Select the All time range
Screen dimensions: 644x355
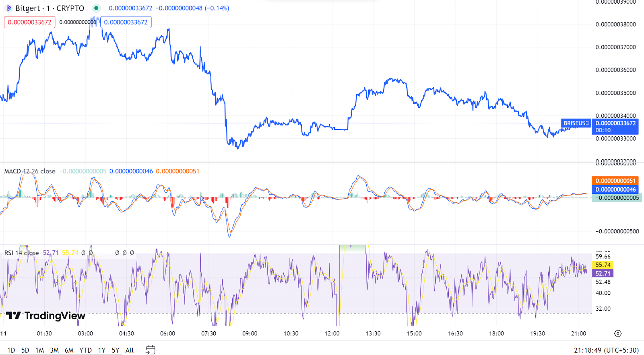(130, 350)
